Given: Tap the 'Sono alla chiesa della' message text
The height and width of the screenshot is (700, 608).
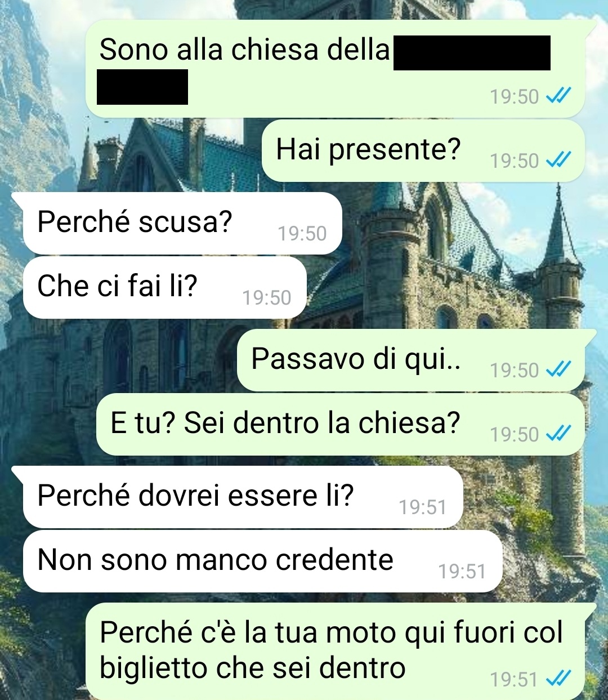Looking at the screenshot, I should click(x=244, y=50).
